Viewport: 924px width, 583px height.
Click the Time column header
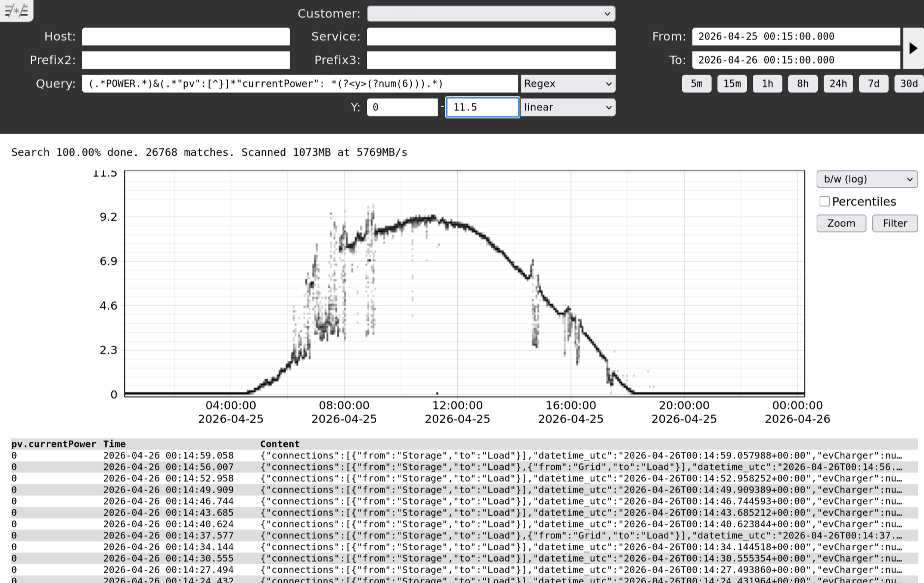tap(114, 444)
